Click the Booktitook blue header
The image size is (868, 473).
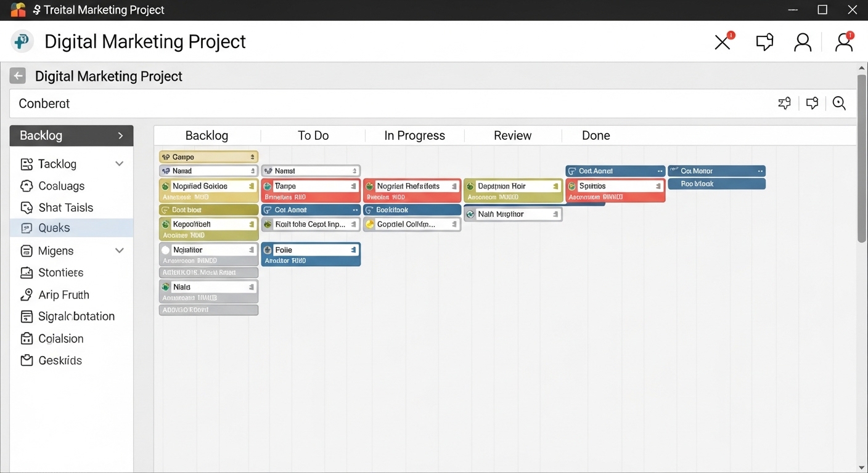pyautogui.click(x=412, y=210)
